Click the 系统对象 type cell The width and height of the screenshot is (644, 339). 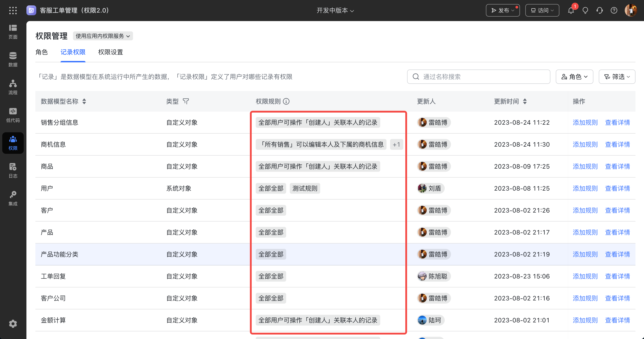(179, 188)
